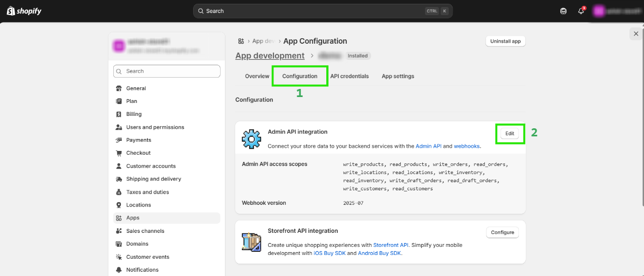Open the API credentials tab
Screen dimensions: 644x276
[x=350, y=76]
